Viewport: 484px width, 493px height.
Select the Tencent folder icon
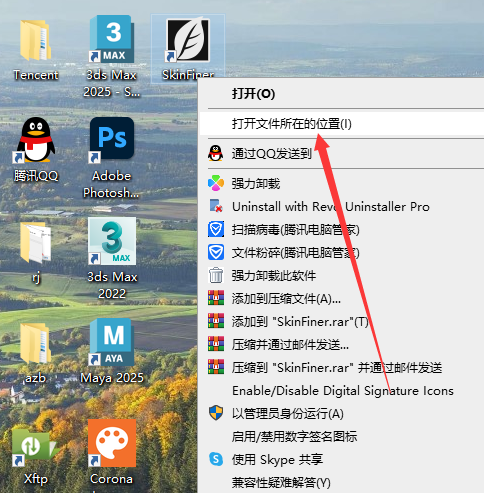[36, 42]
